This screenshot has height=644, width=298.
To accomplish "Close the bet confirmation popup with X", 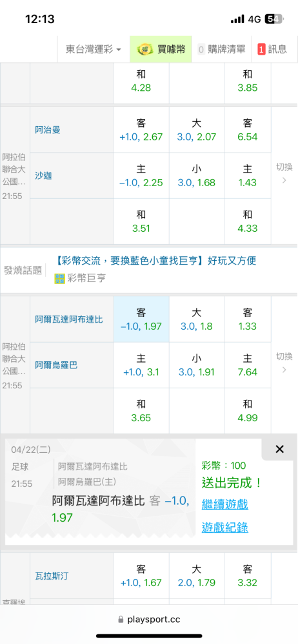I will coord(279,450).
